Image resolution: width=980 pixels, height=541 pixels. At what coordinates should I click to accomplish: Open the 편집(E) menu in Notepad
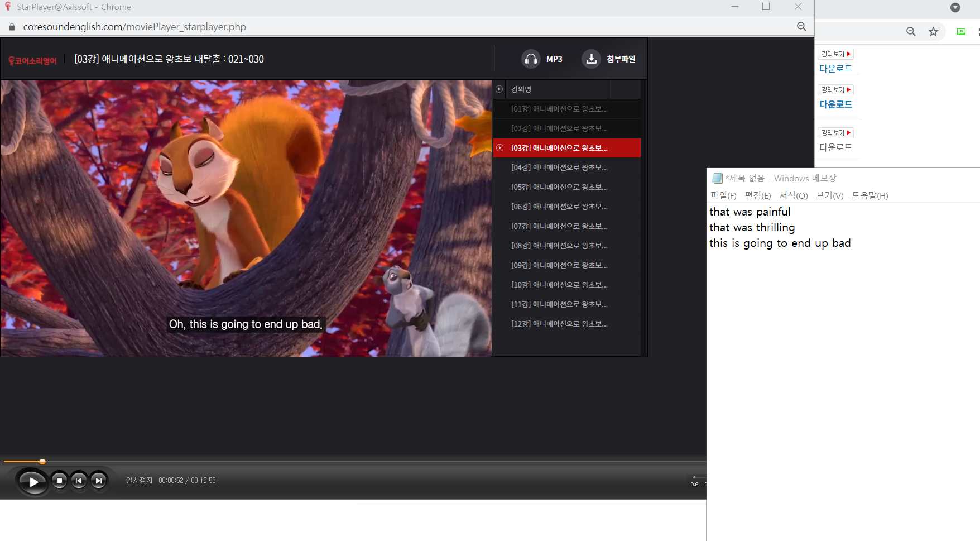(758, 195)
